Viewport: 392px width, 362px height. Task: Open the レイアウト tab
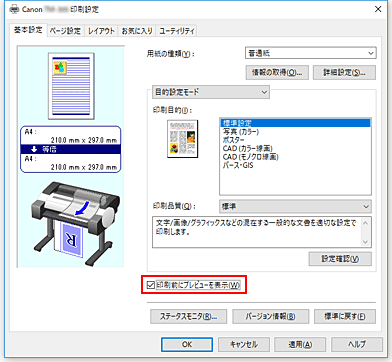(x=101, y=31)
